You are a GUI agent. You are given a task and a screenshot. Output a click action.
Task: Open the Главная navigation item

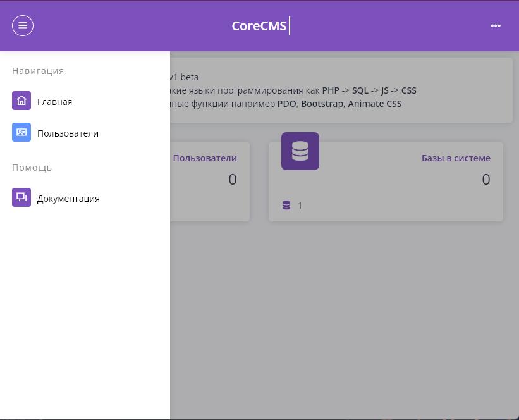[54, 102]
